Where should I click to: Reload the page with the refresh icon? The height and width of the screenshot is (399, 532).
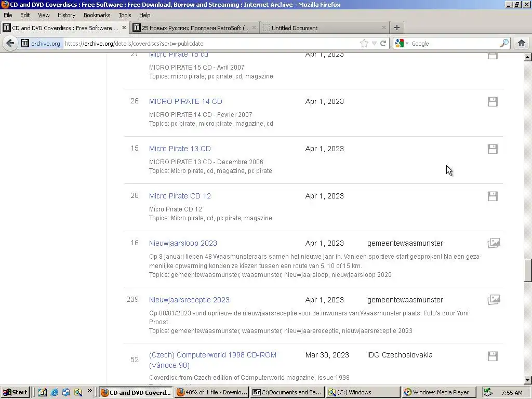pyautogui.click(x=383, y=44)
